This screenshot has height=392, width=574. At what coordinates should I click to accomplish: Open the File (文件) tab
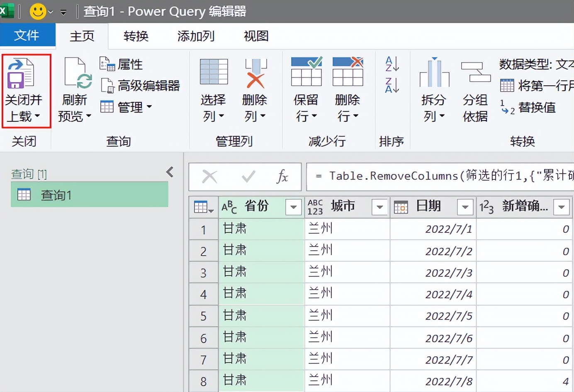[x=27, y=35]
